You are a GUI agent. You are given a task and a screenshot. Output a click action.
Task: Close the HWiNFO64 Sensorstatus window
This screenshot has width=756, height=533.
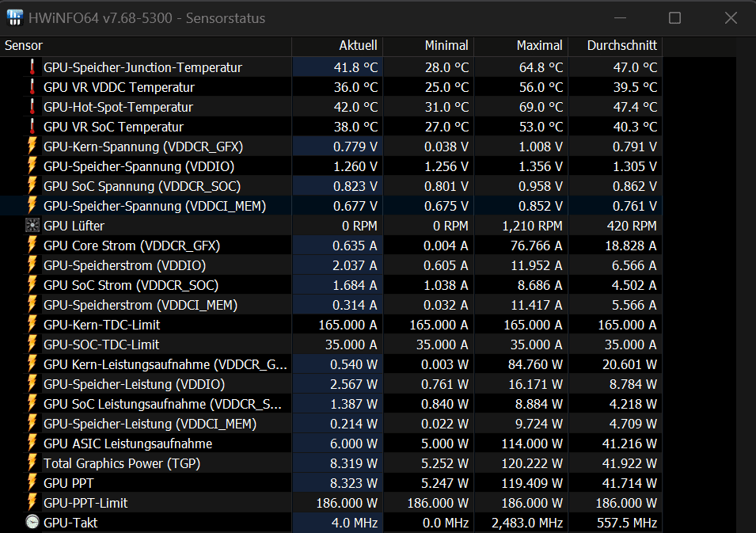pyautogui.click(x=731, y=18)
